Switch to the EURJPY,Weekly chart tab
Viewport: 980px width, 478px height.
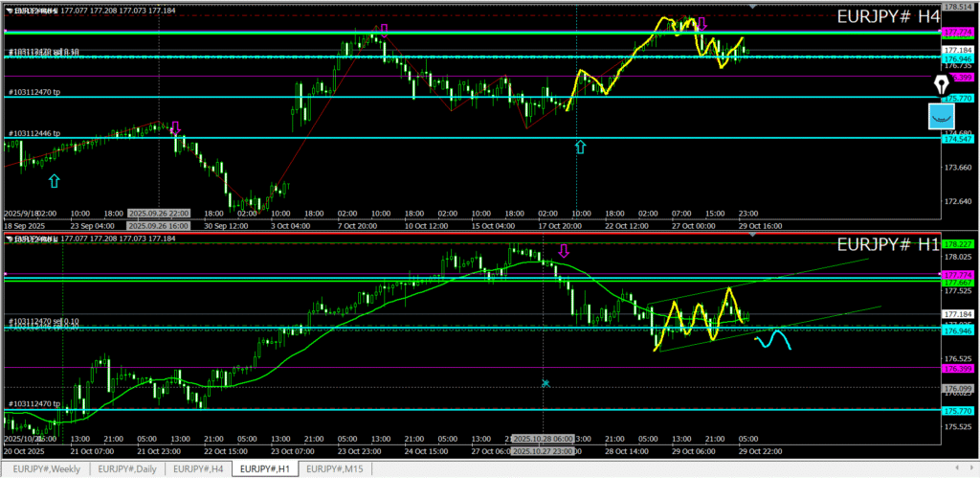pyautogui.click(x=47, y=468)
